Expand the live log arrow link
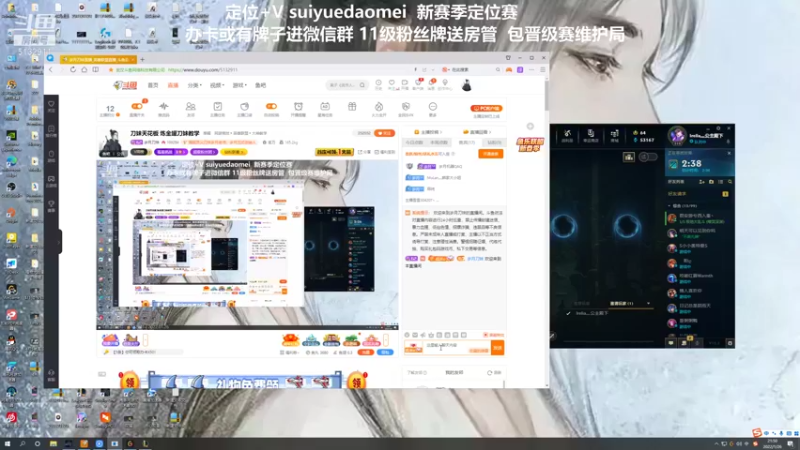This screenshot has width=800, height=450. (478, 132)
